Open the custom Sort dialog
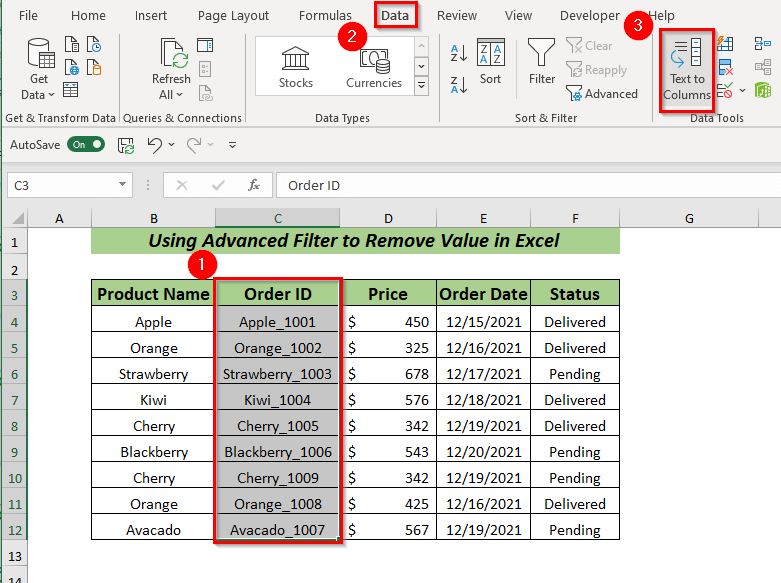The width and height of the screenshot is (781, 583). tap(491, 62)
